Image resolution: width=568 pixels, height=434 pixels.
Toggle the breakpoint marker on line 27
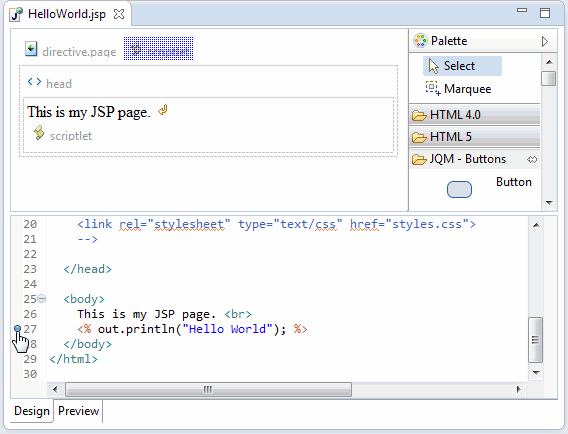[x=17, y=329]
